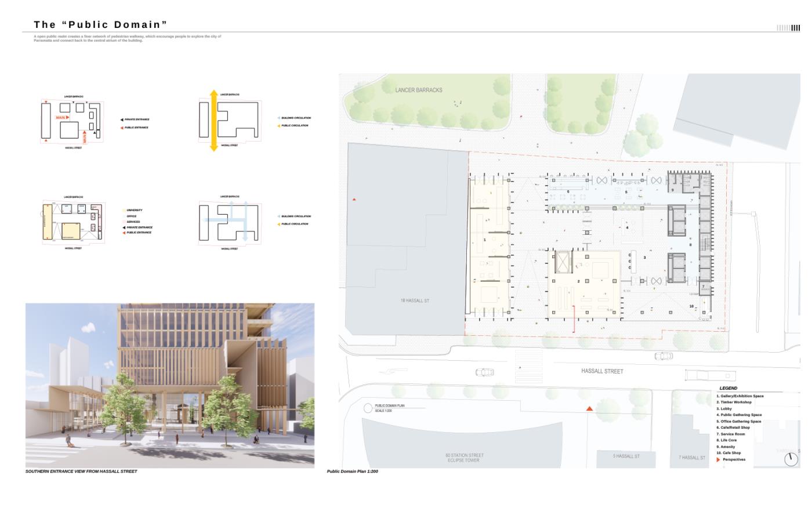Select the 60 Station Street Eclipse Tower label
This screenshot has width=812, height=522.
click(463, 458)
